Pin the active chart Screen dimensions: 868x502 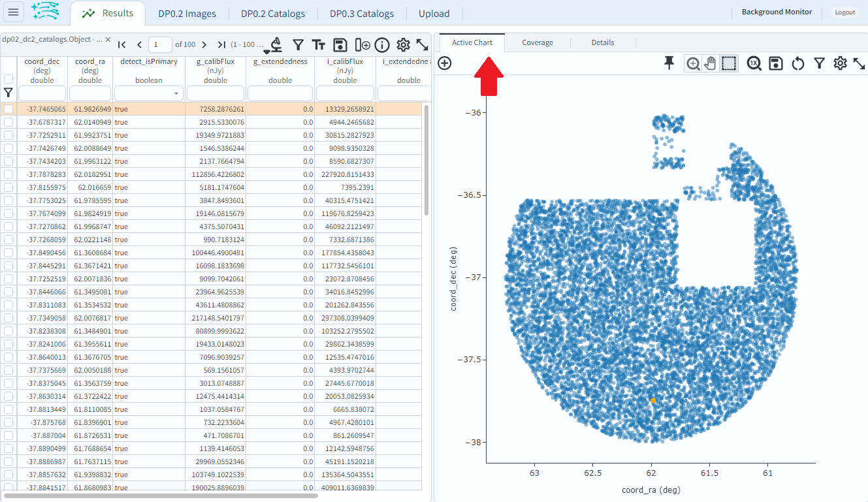pos(669,63)
